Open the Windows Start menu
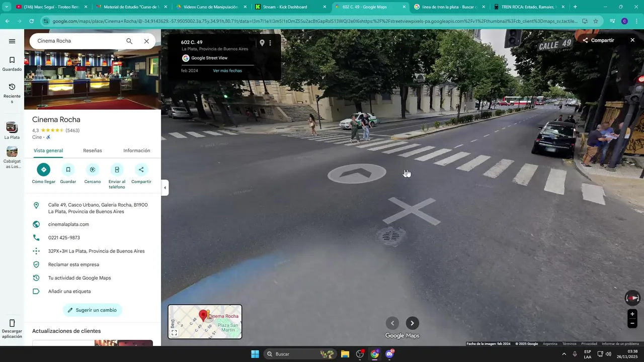This screenshot has width=644, height=362. pyautogui.click(x=255, y=354)
